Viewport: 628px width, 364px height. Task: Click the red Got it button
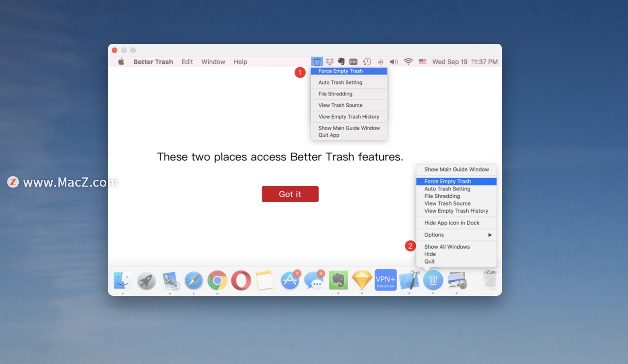click(x=290, y=194)
